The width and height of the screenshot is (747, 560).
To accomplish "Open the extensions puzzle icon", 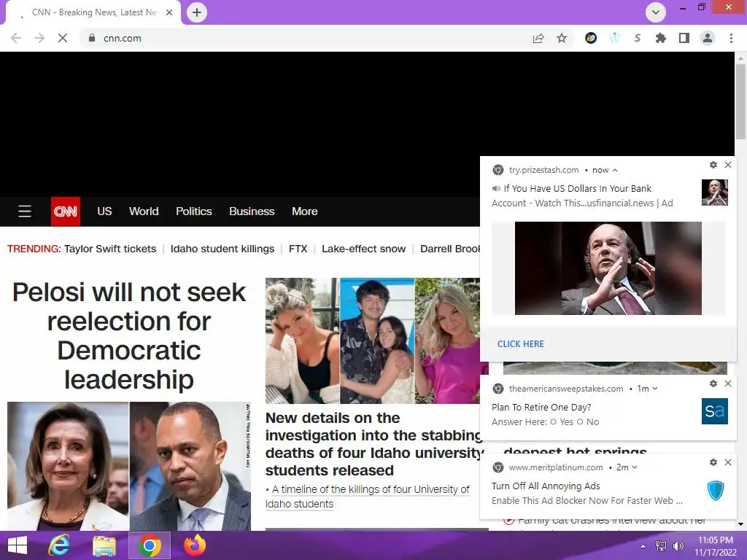I will point(660,38).
